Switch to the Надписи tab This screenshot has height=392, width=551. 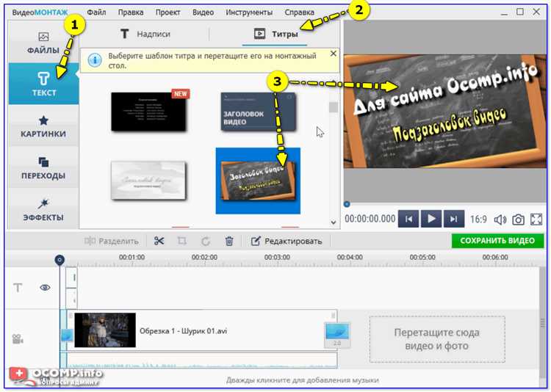(145, 34)
